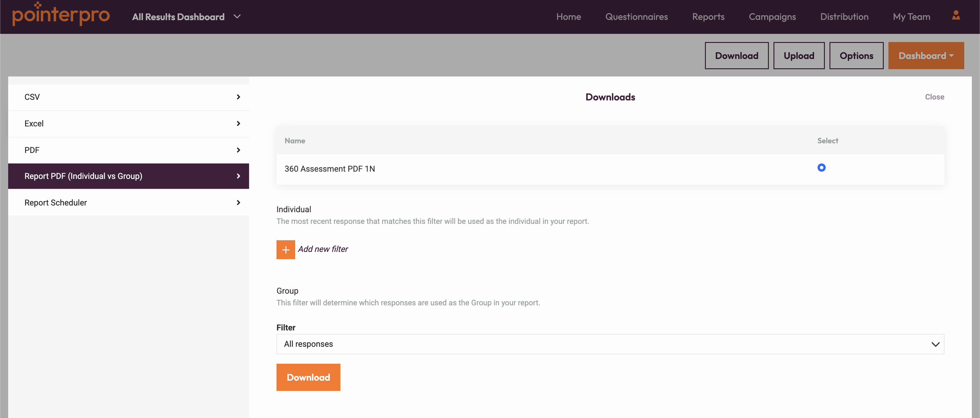The height and width of the screenshot is (418, 980).
Task: Click the pointerpro logo
Action: [x=61, y=15]
